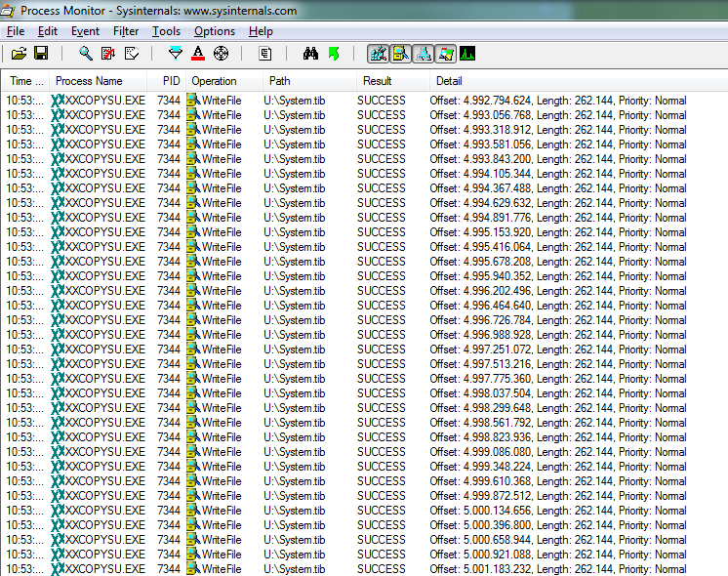Toggle Show Network Activity button
Viewport: 728px width, 576px height.
pos(424,54)
